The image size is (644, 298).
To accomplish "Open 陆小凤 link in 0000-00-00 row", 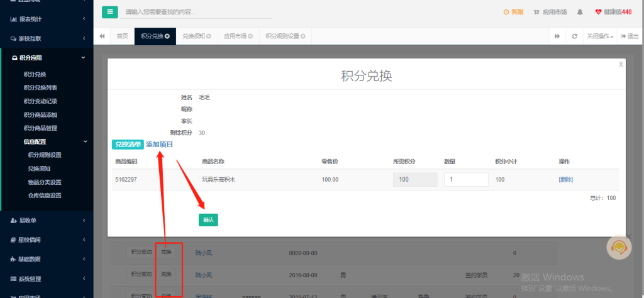I will click(x=204, y=253).
